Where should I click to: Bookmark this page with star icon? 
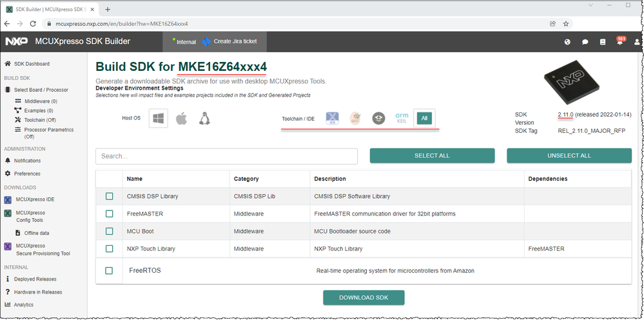click(566, 23)
